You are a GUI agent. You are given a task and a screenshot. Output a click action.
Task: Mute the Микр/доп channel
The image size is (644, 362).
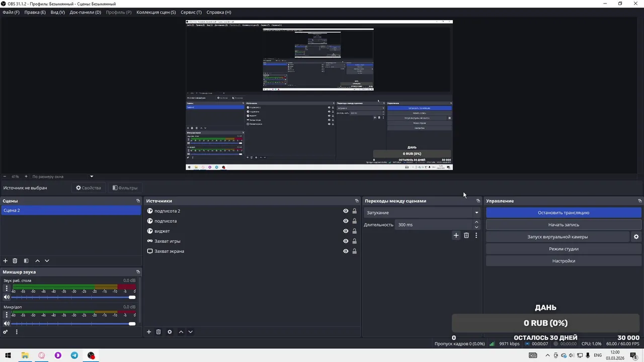click(x=7, y=324)
